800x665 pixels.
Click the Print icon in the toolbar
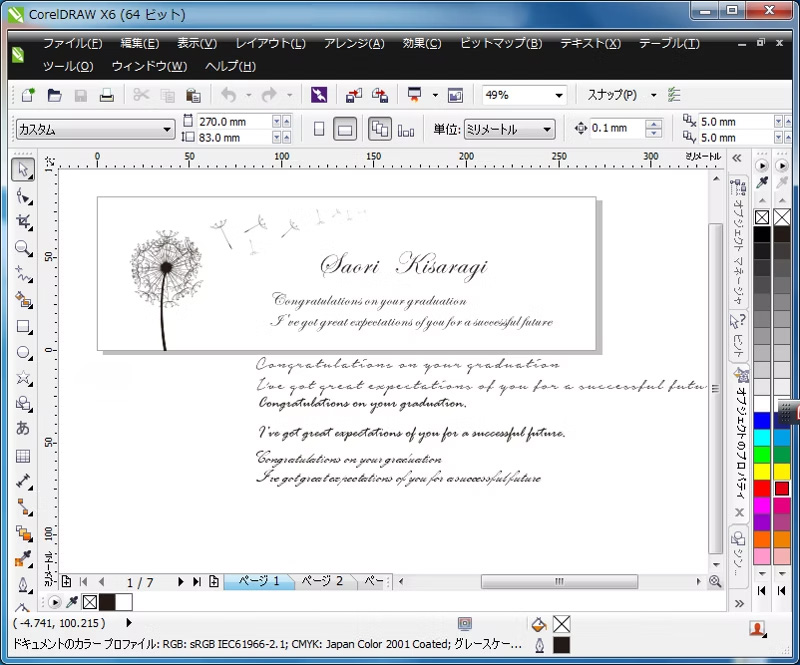(106, 95)
